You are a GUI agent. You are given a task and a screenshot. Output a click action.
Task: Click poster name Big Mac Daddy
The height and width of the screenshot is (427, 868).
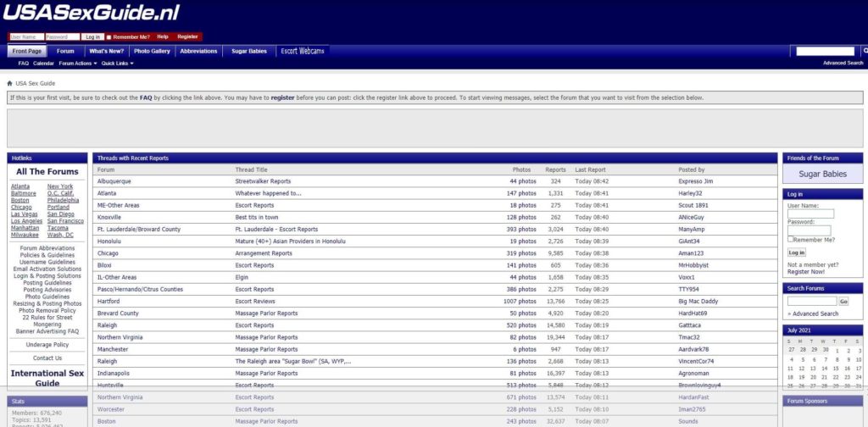pos(698,302)
